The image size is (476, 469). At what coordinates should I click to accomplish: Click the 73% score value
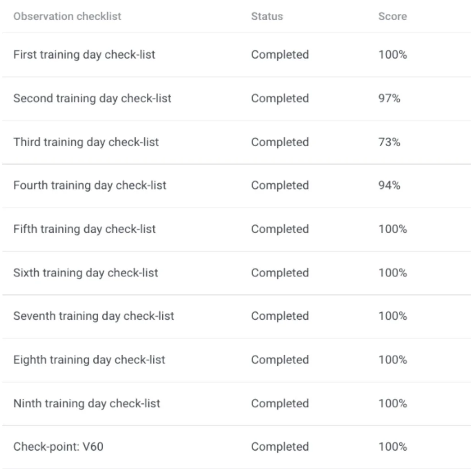pos(389,142)
